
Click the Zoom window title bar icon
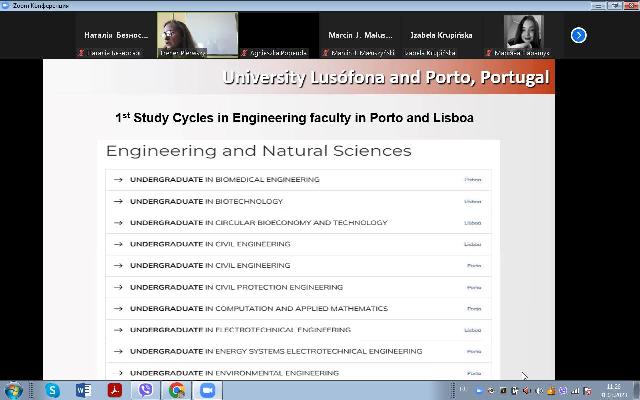coord(5,5)
